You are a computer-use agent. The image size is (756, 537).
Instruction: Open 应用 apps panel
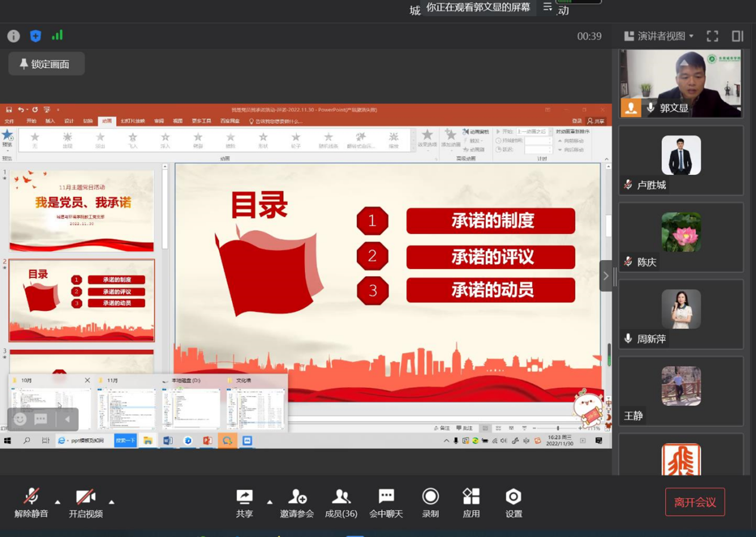[x=471, y=503]
